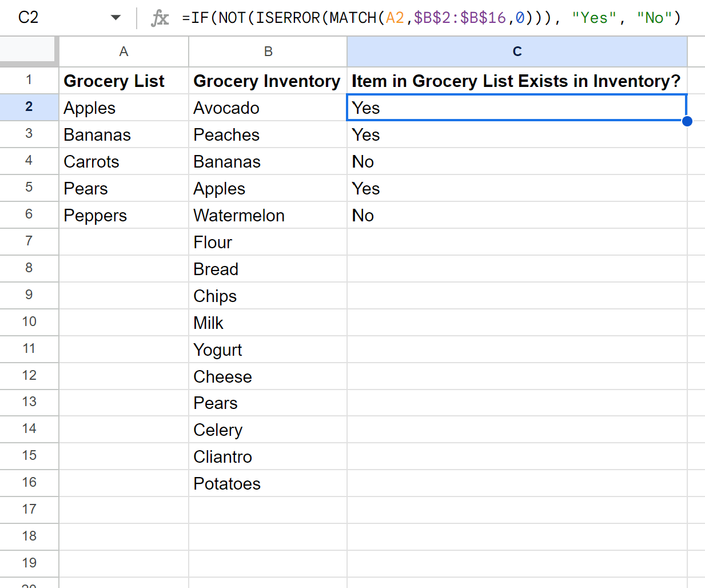The image size is (705, 588).
Task: Select the cell containing Avocado
Action: [x=268, y=108]
